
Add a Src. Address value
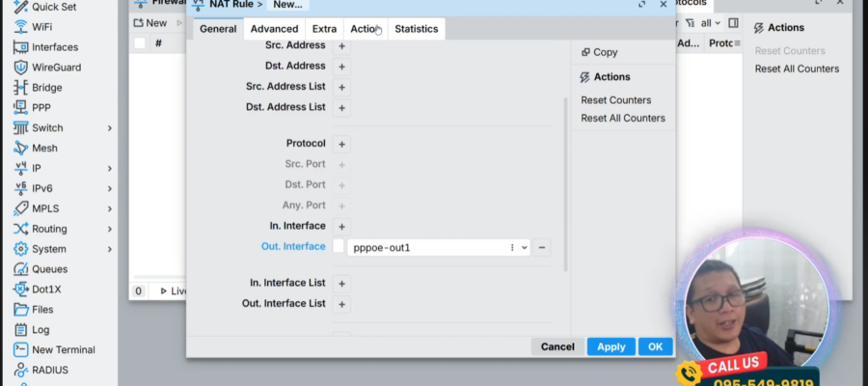pyautogui.click(x=341, y=46)
